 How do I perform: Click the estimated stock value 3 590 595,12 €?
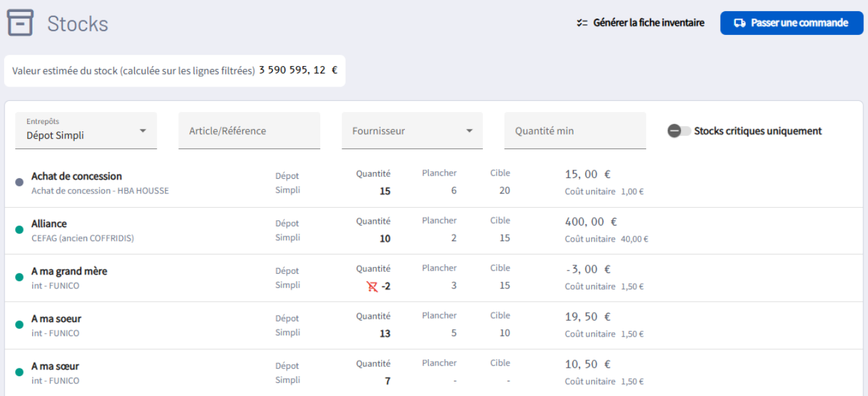298,70
